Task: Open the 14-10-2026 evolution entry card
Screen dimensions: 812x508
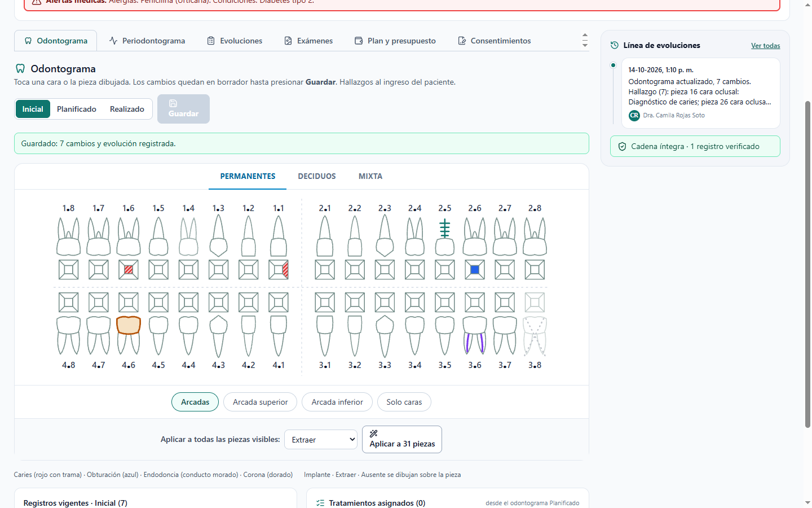Action: (x=701, y=93)
